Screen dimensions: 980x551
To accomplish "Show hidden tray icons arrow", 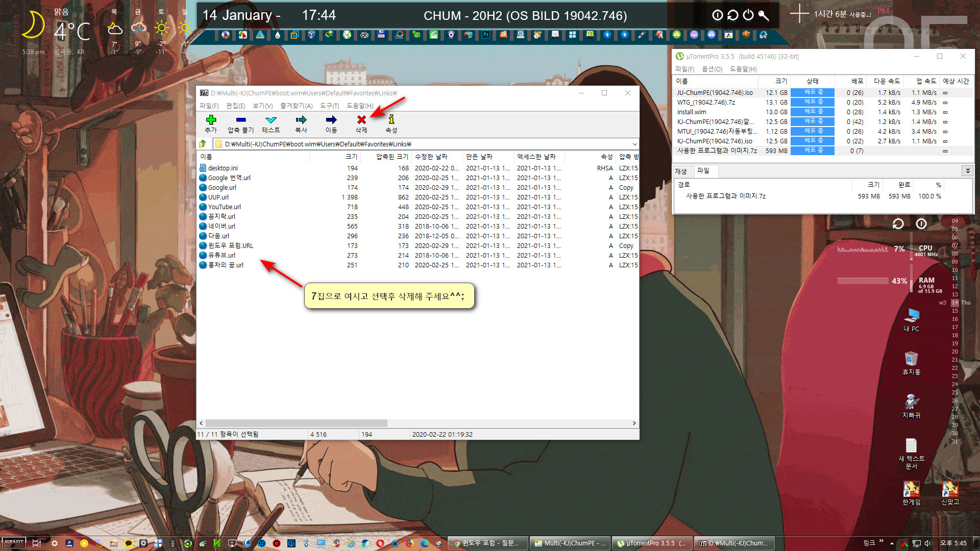I will [892, 543].
